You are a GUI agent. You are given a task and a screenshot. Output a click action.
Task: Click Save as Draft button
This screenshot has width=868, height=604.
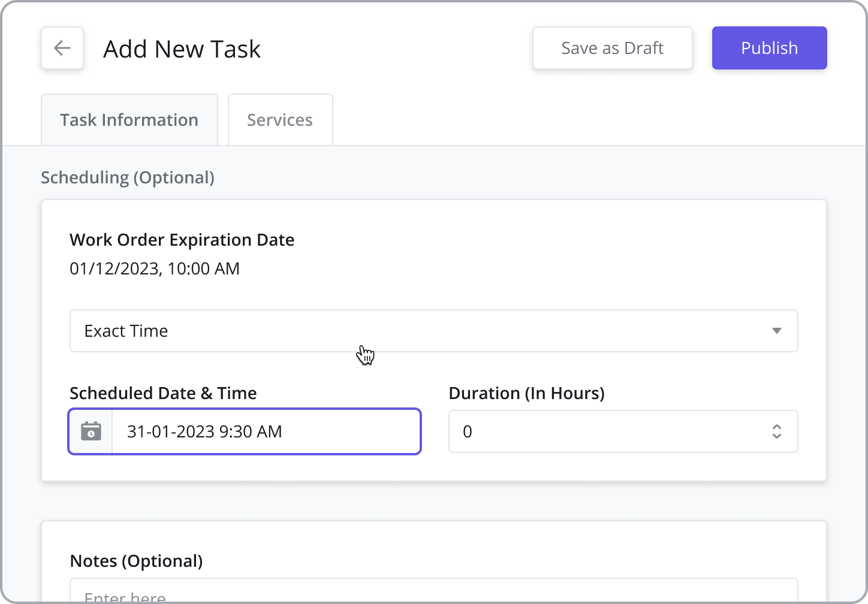[x=613, y=48]
